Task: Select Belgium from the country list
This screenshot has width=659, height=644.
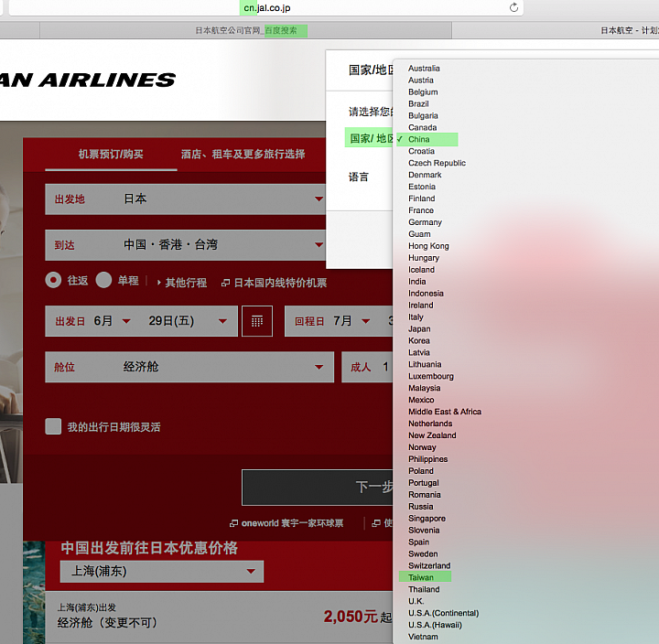Action: 423,91
